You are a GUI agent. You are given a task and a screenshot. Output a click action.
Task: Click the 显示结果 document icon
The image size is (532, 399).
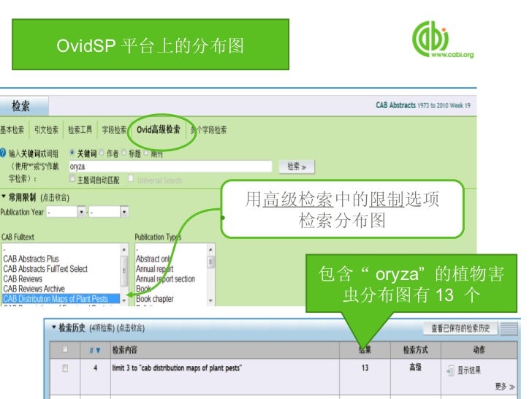pos(451,370)
